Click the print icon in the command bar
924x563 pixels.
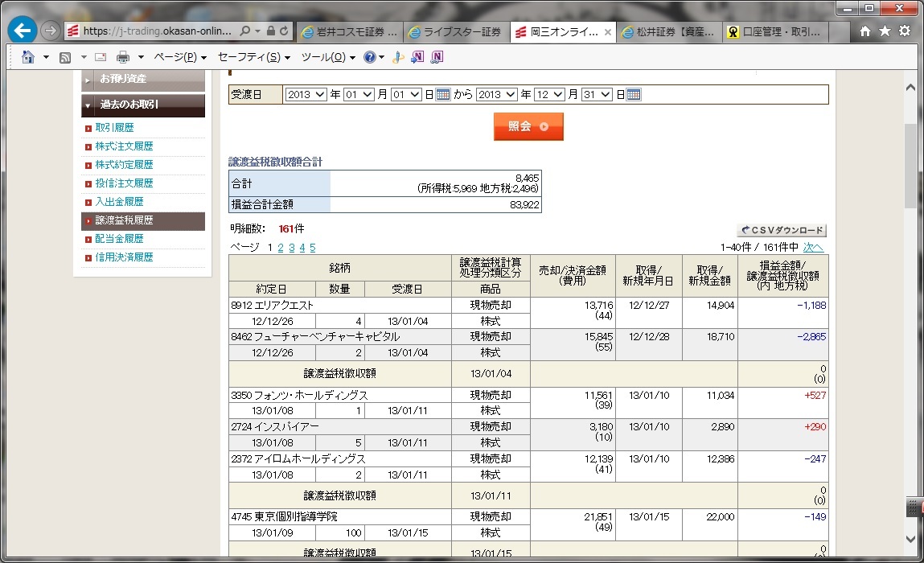122,57
